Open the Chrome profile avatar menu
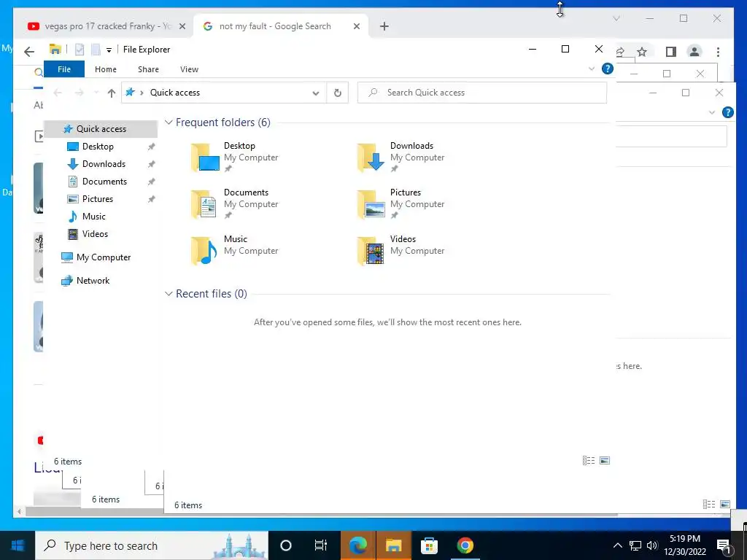Viewport: 747px width, 560px height. click(694, 52)
